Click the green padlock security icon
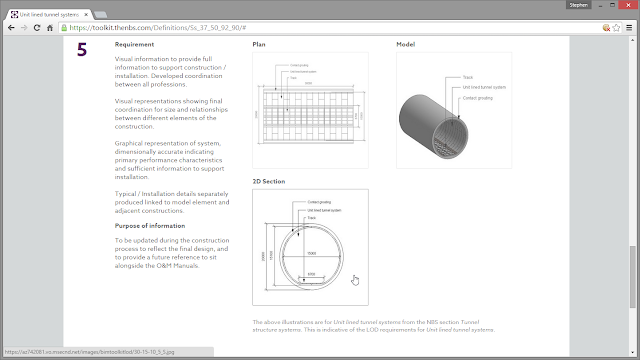The width and height of the screenshot is (640, 360). coord(64,28)
